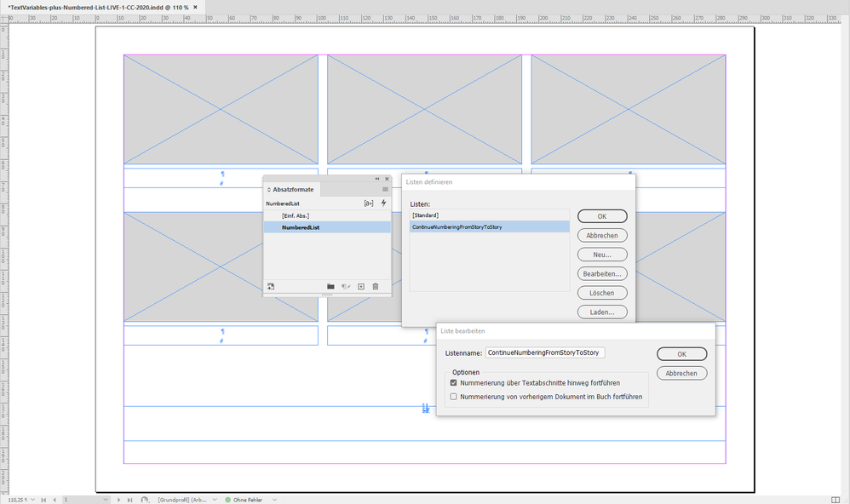Create a new paragraph style
The image size is (850, 504).
[x=361, y=286]
